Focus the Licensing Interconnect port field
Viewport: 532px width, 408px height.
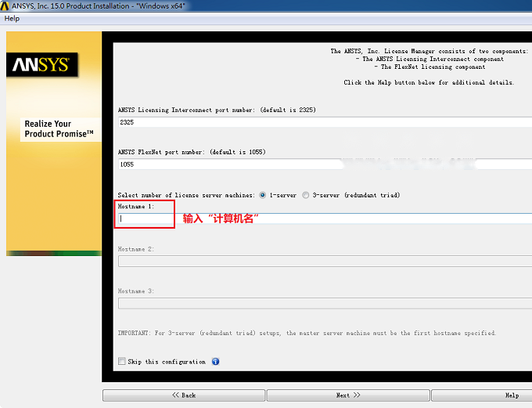(x=325, y=122)
